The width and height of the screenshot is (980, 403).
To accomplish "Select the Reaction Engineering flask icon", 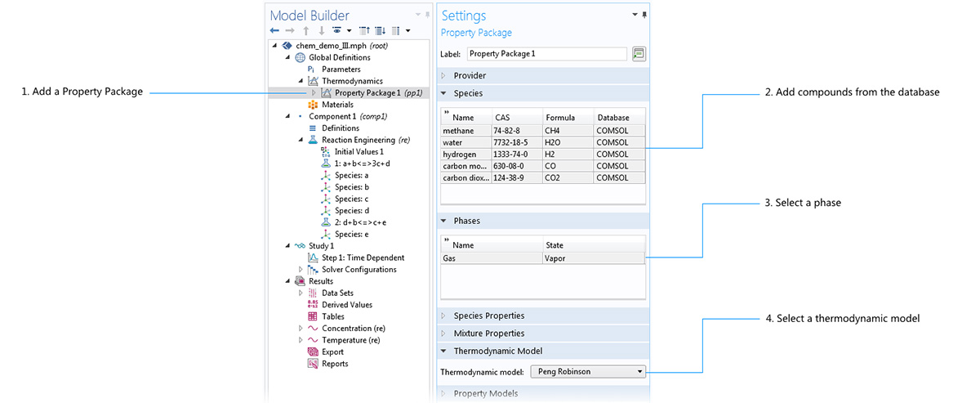I will tap(313, 140).
